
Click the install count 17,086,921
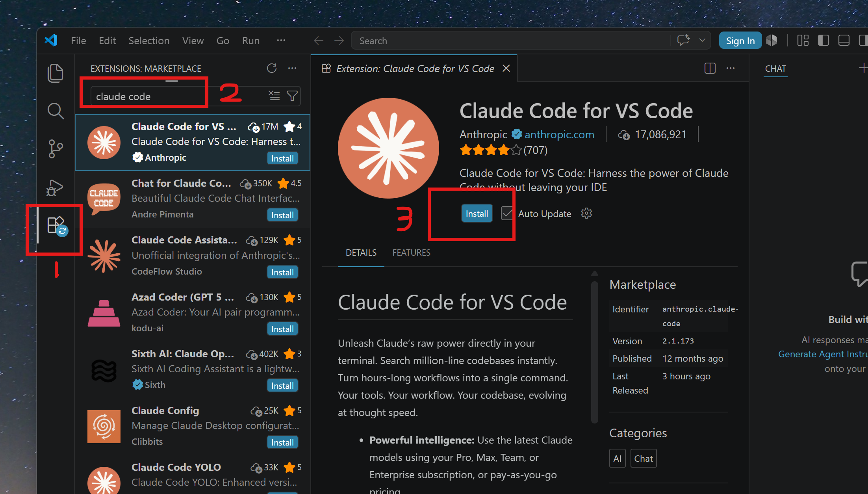click(x=660, y=135)
